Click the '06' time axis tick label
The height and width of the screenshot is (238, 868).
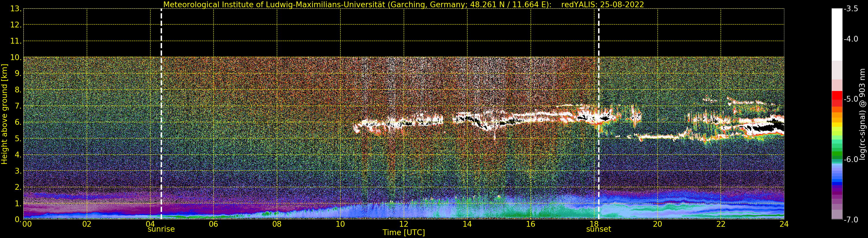point(214,224)
